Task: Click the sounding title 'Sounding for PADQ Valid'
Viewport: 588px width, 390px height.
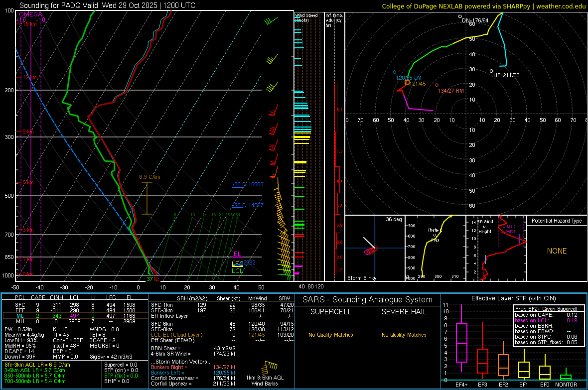Action: pos(60,5)
